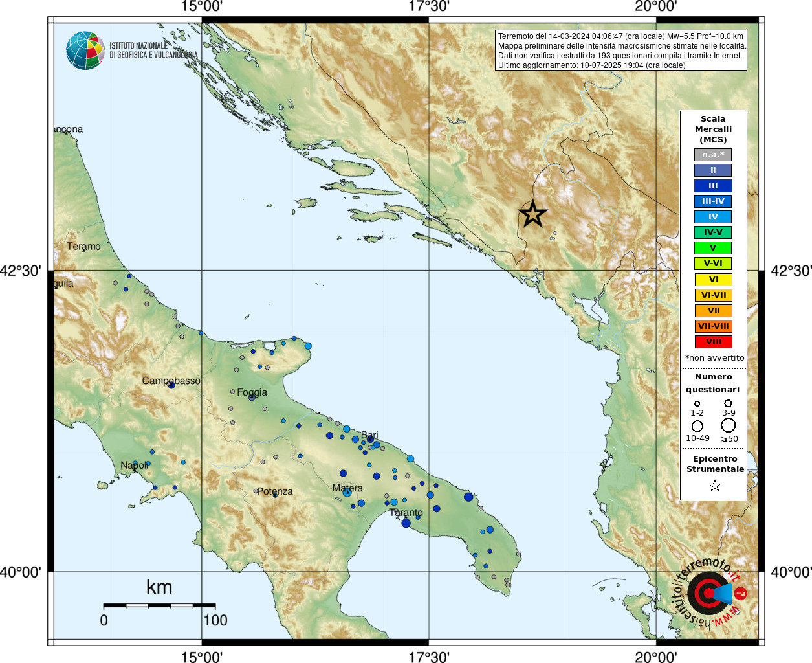Click the IV intensity swatch
The height and width of the screenshot is (663, 812).
click(x=713, y=217)
